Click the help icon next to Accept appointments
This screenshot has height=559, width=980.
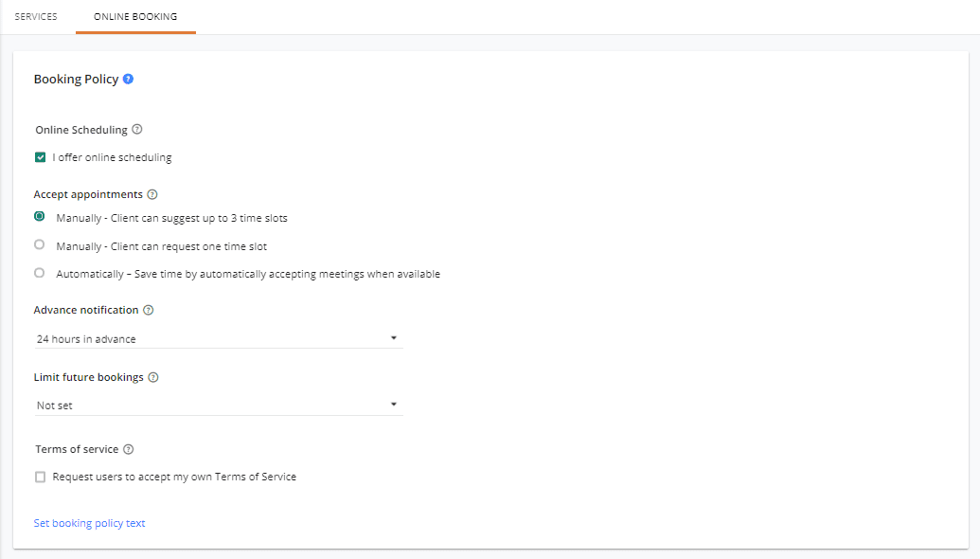point(152,194)
